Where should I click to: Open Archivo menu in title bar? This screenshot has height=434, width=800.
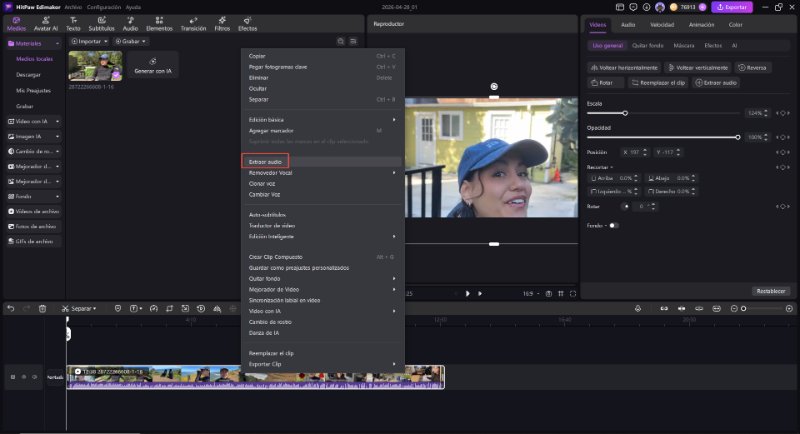point(73,7)
